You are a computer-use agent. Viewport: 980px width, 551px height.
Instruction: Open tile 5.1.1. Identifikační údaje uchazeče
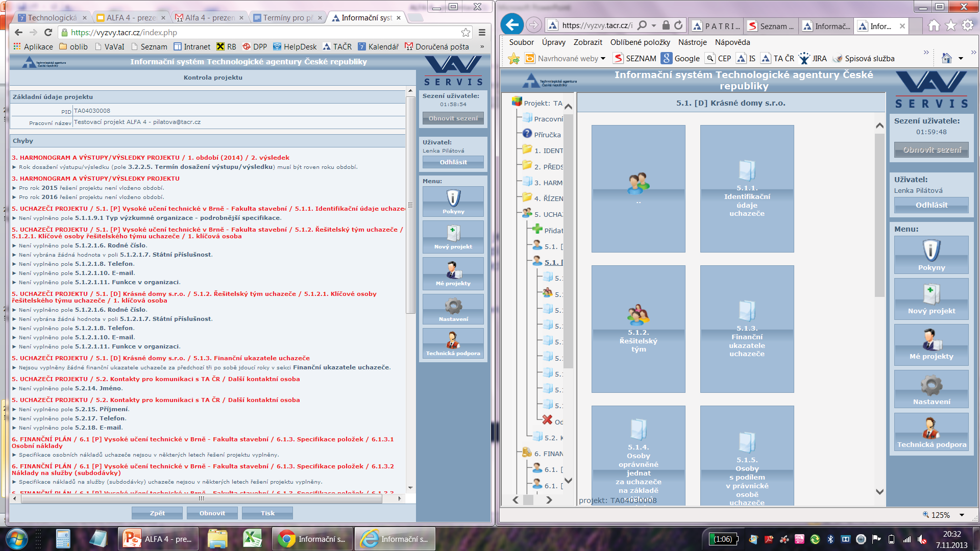(x=747, y=189)
